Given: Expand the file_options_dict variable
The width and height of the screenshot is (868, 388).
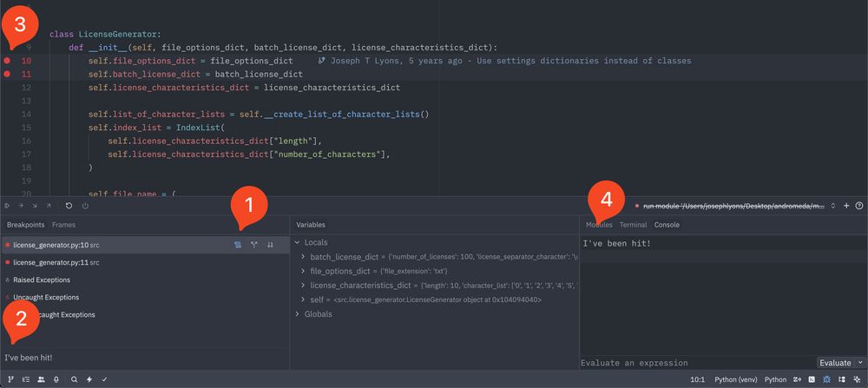Looking at the screenshot, I should point(303,271).
